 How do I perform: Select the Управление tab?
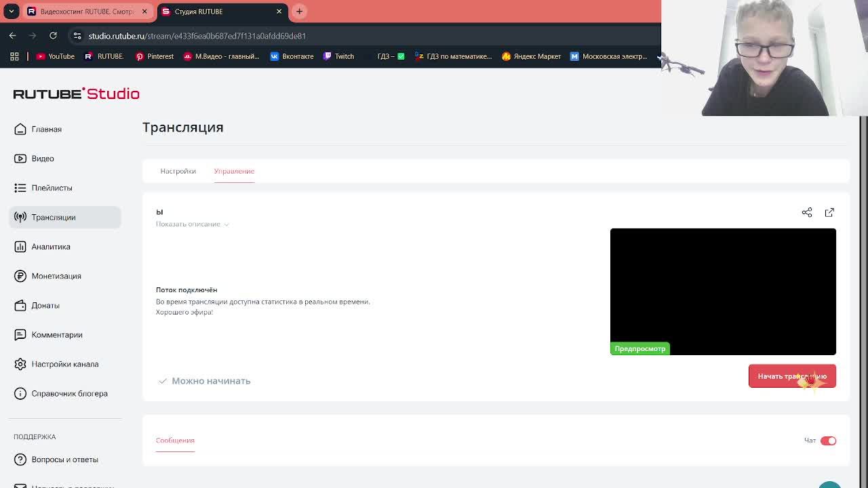(234, 171)
